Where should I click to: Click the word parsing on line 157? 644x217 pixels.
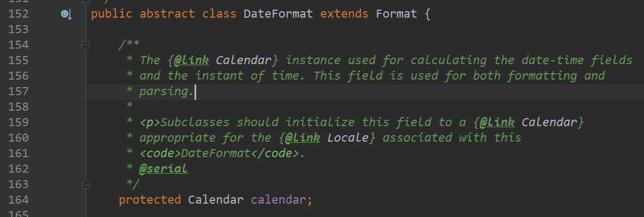click(x=164, y=91)
